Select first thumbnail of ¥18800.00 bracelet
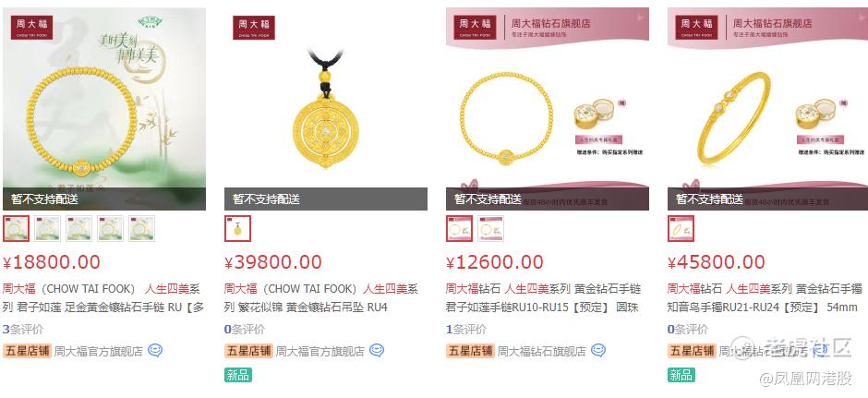 [16, 229]
